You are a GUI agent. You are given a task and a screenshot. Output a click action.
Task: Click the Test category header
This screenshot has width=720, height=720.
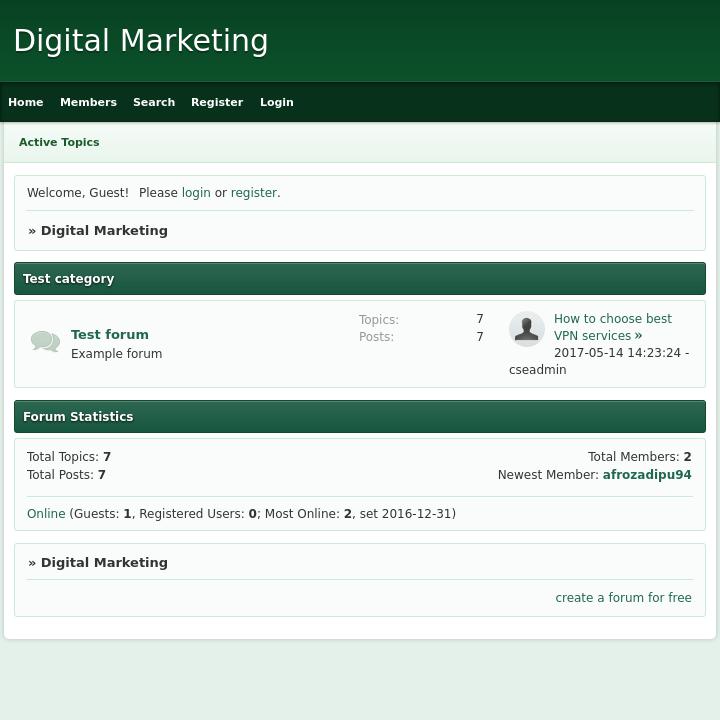[x=69, y=279]
